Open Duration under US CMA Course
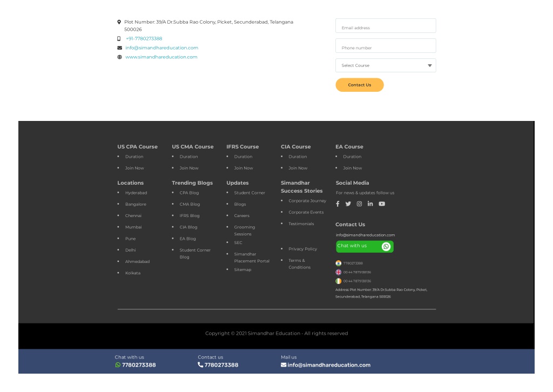 coord(188,157)
